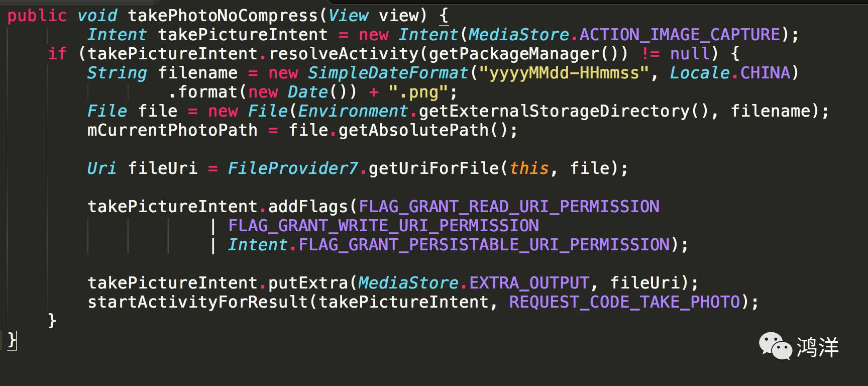This screenshot has width=868, height=386.
Task: Click the Locale.CHINA reference
Action: tap(730, 73)
